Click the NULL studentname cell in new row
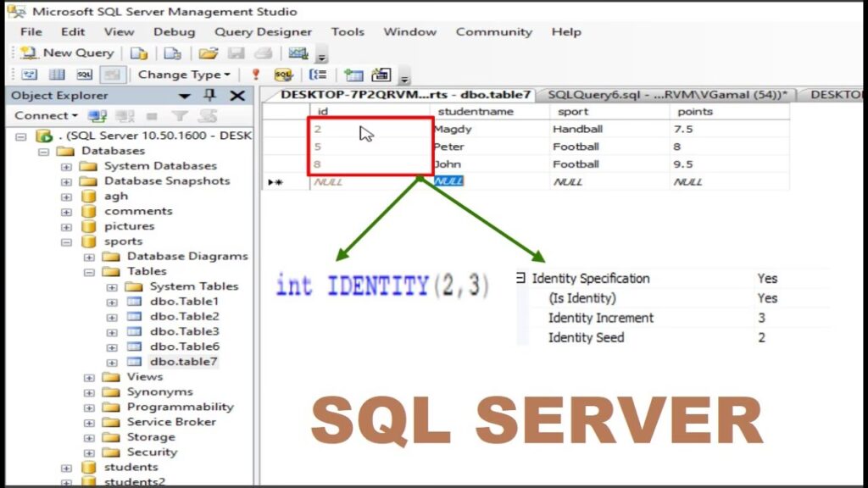 [x=449, y=181]
